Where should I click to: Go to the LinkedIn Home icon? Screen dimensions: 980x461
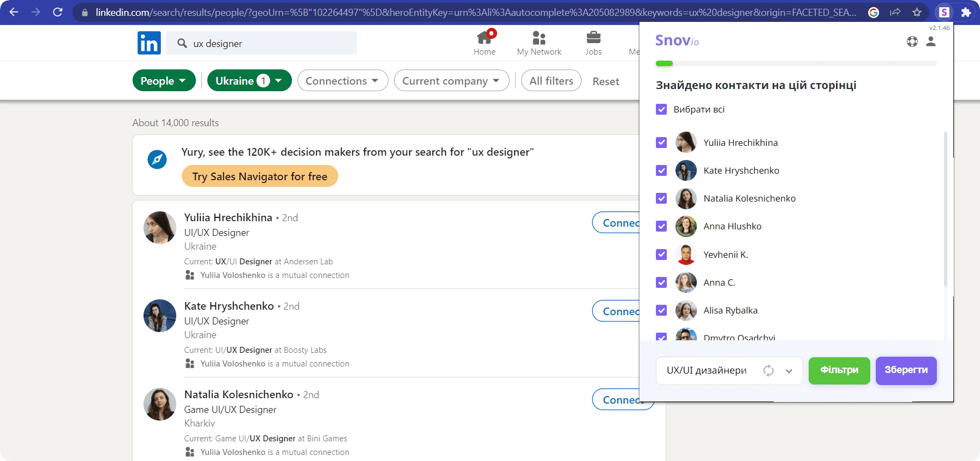(x=485, y=38)
